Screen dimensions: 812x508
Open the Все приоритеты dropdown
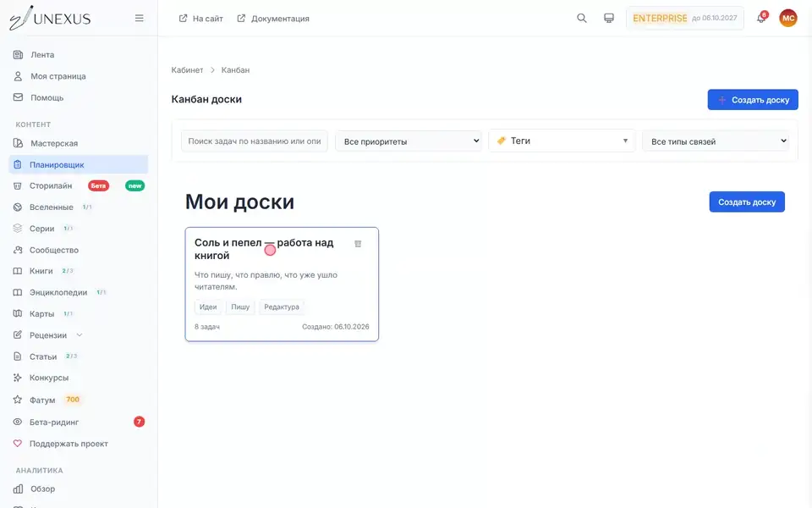coord(409,141)
